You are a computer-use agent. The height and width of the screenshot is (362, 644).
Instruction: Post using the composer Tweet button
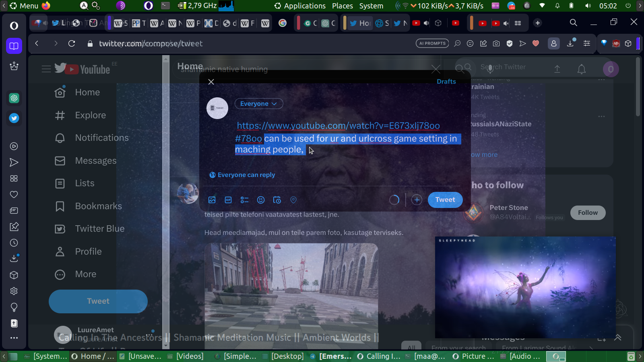[x=445, y=200]
